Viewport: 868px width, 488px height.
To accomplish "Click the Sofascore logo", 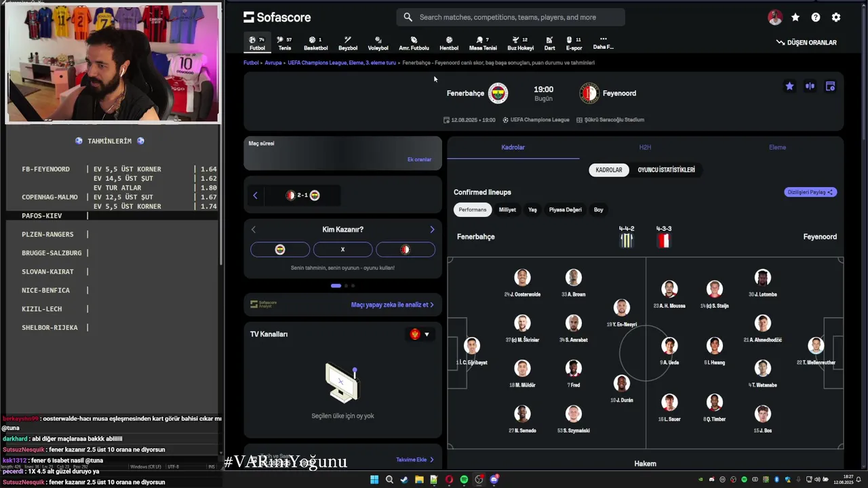I will (x=277, y=17).
